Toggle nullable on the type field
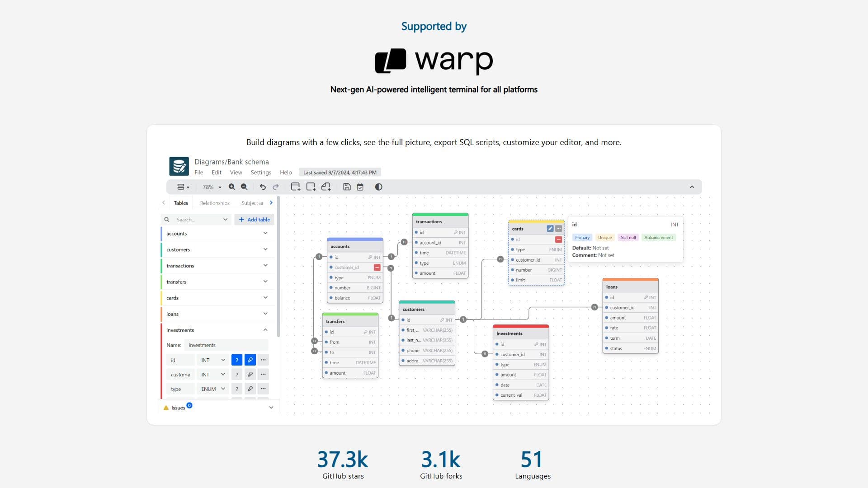Screen dimensions: 868x488 tap(237, 389)
